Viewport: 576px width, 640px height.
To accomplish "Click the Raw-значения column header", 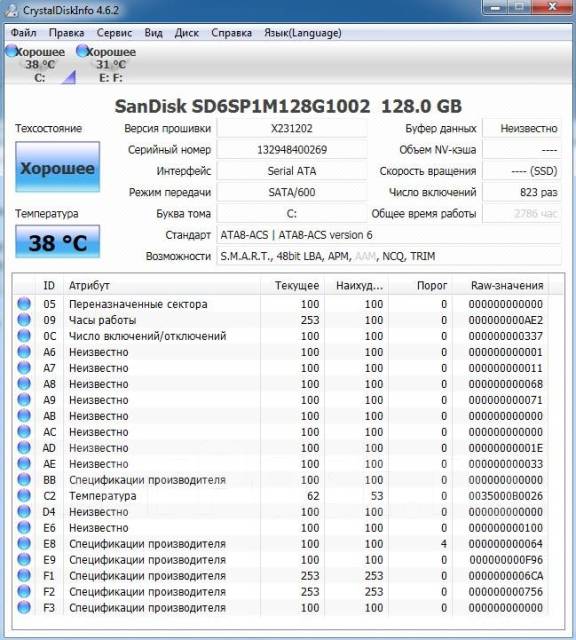I will click(x=500, y=285).
